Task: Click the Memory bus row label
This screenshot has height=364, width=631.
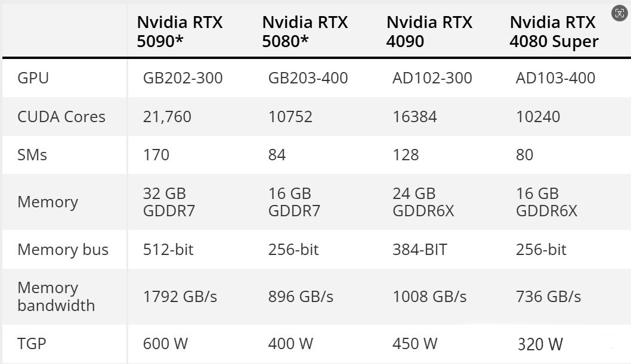Action: tap(63, 250)
